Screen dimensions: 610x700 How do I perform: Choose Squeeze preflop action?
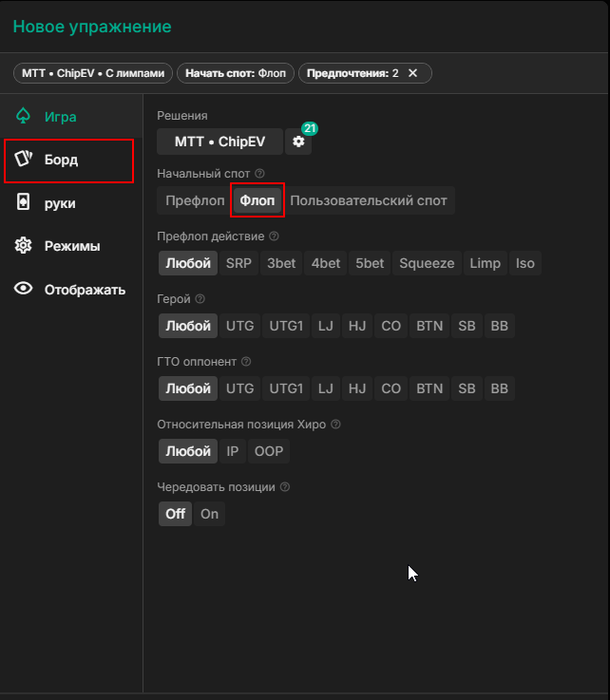tap(427, 263)
